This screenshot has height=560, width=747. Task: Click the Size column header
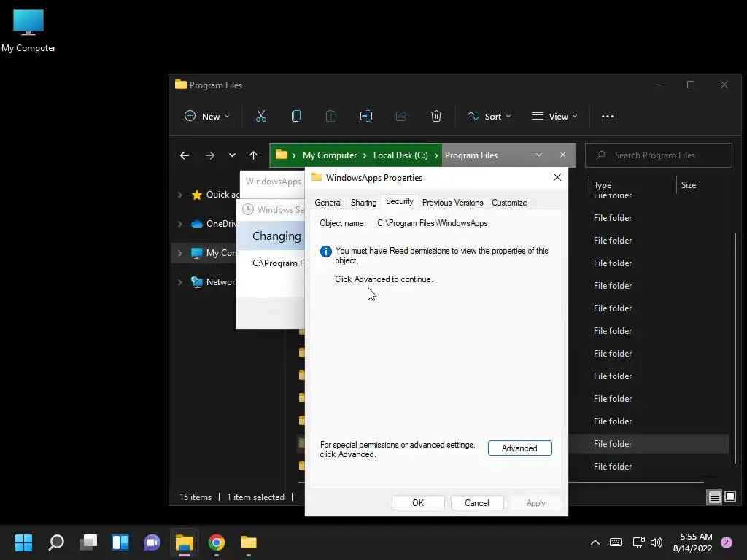(x=689, y=185)
